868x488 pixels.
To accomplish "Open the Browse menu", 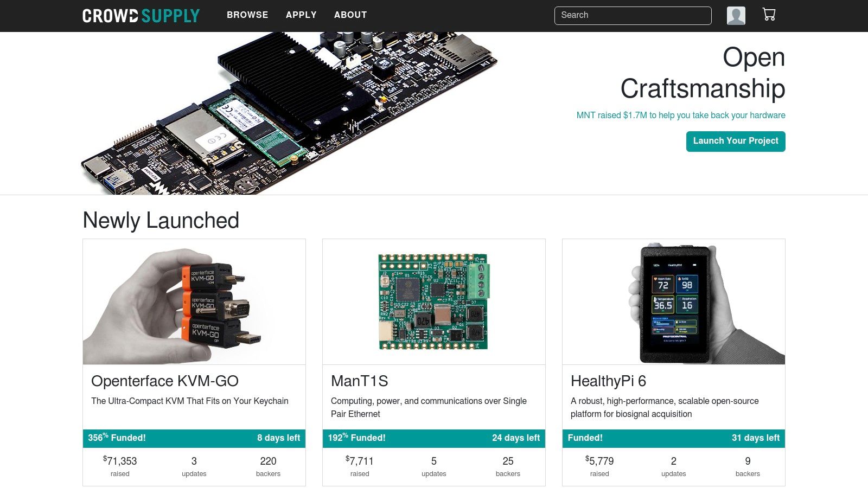I will pyautogui.click(x=247, y=15).
